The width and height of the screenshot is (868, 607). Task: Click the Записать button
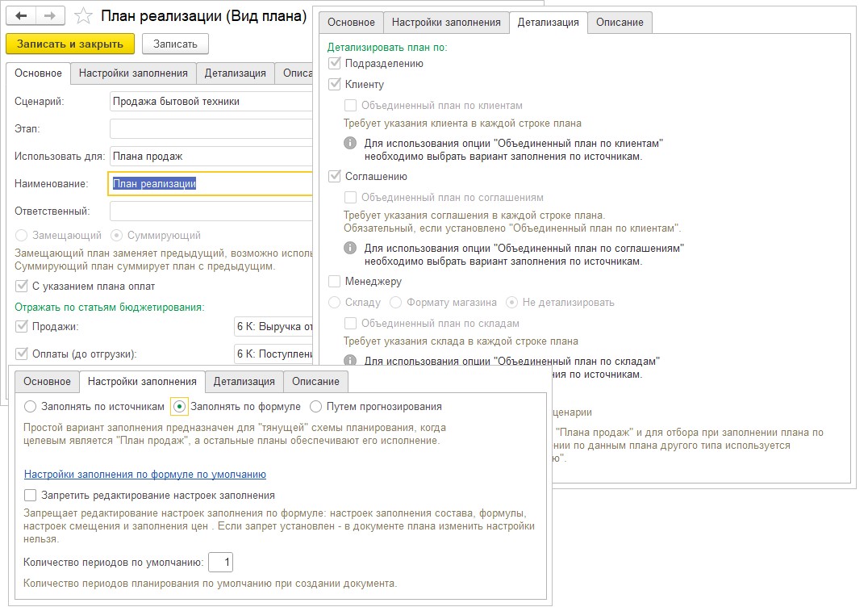coord(175,44)
